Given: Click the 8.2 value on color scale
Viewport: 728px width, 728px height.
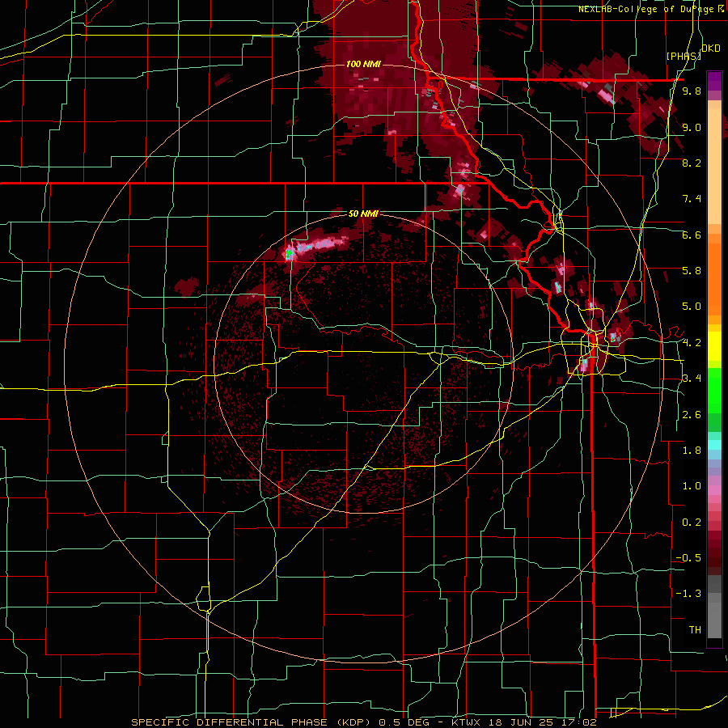Looking at the screenshot, I should 692,163.
